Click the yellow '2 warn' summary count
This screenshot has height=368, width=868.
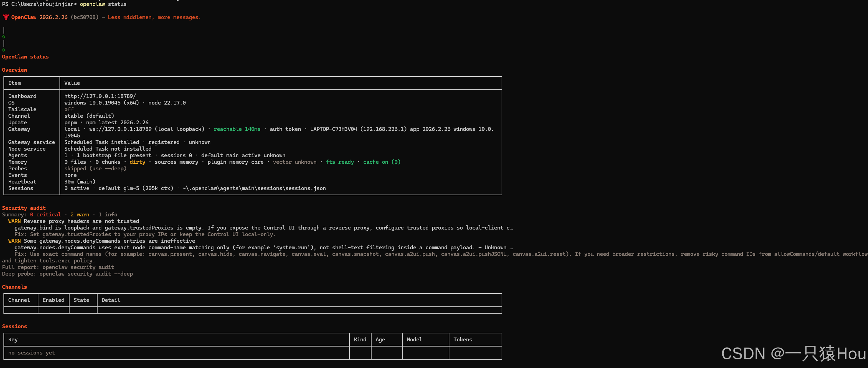80,215
